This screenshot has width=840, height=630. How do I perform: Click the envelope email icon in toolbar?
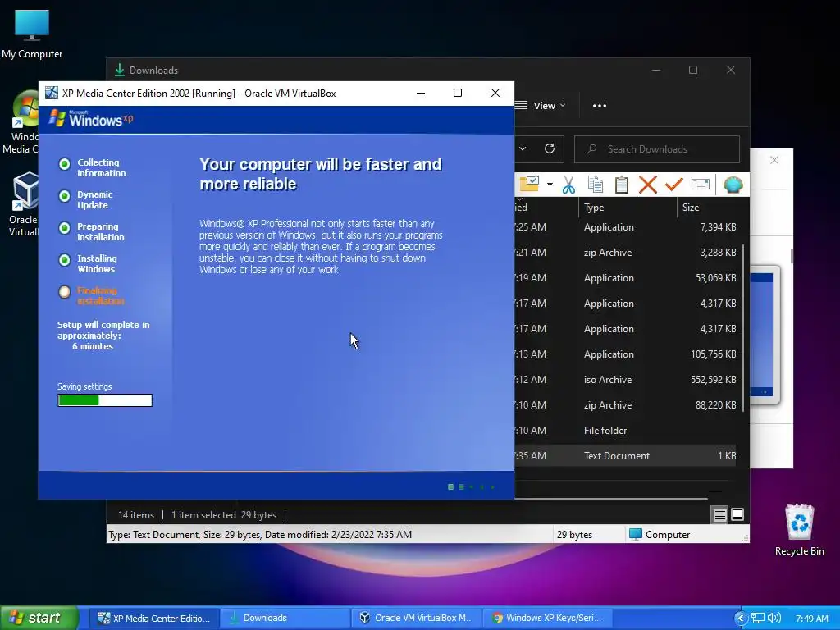[x=701, y=185]
